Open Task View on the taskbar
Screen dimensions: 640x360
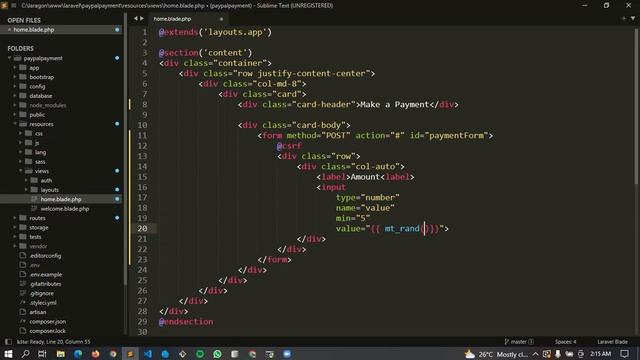42,354
